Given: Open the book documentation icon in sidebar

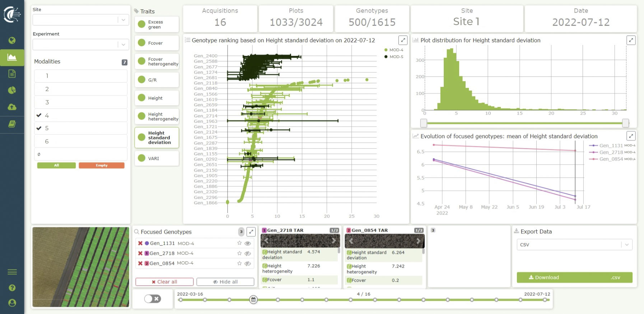Looking at the screenshot, I should (12, 124).
